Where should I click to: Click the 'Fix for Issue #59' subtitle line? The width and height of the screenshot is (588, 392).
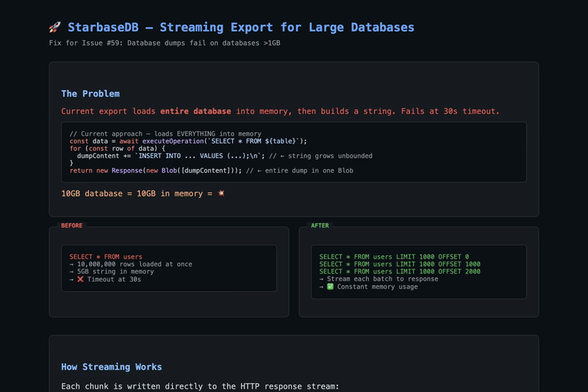(x=165, y=43)
